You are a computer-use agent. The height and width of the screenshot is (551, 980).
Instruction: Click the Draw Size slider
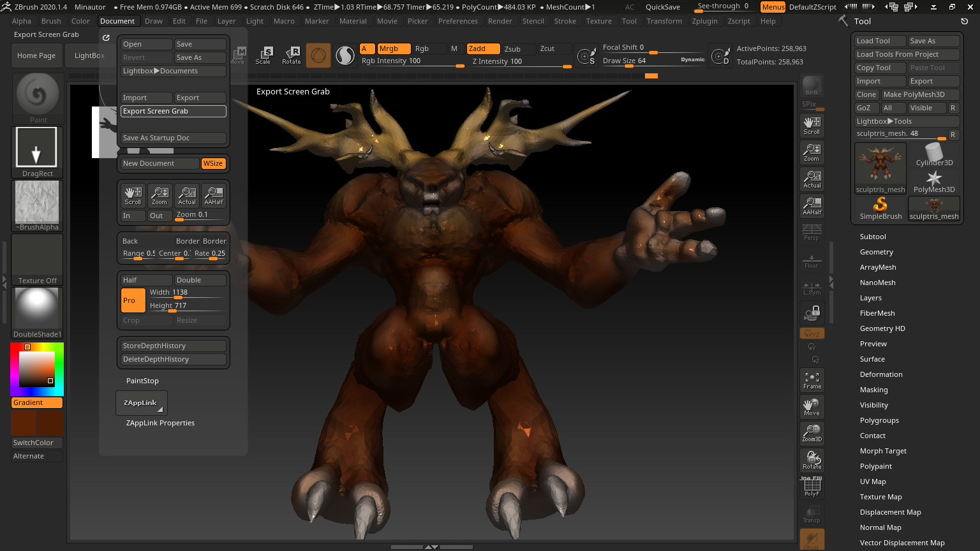(x=653, y=61)
